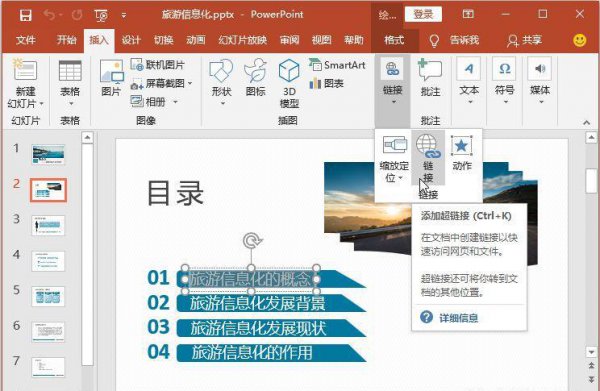Click the 图标 icons button
Viewport: 600px width, 391px height.
tap(256, 77)
